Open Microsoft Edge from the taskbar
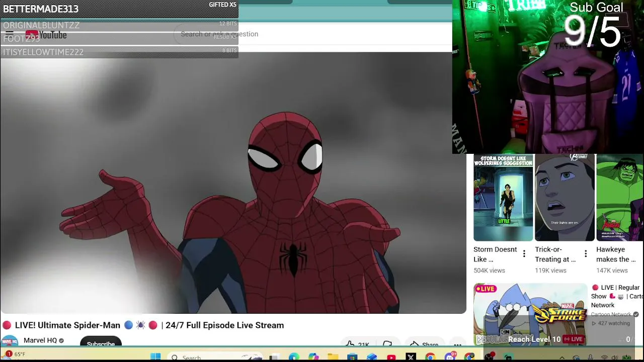 coord(293,357)
